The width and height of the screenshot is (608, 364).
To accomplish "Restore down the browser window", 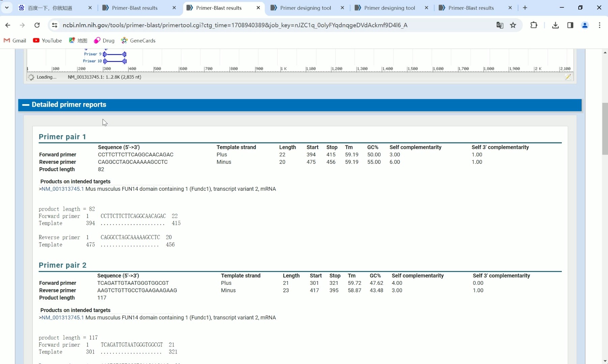I will [x=580, y=7].
